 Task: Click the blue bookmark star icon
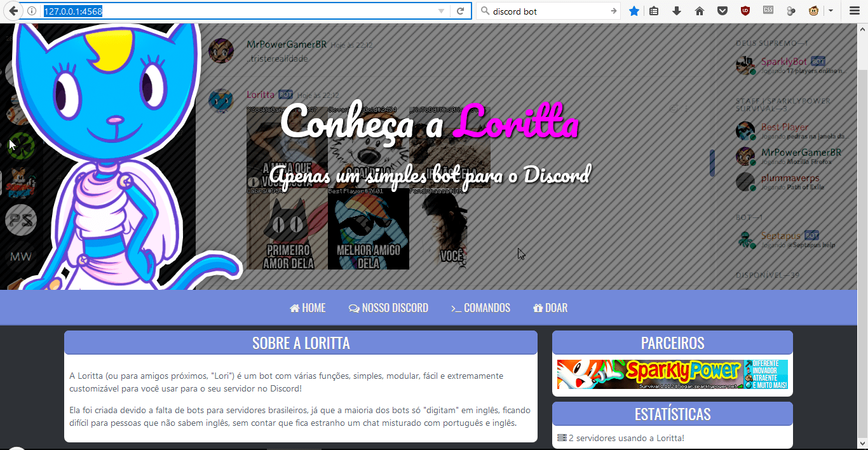pyautogui.click(x=634, y=11)
